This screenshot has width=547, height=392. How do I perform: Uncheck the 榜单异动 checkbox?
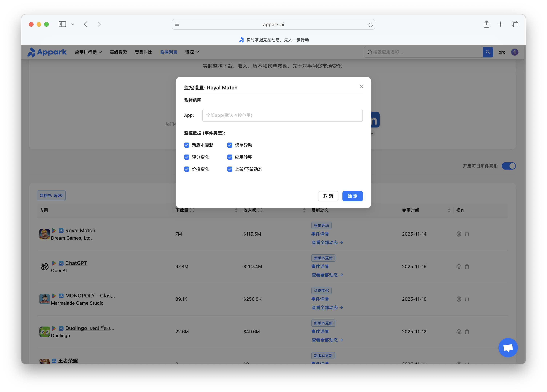(230, 145)
